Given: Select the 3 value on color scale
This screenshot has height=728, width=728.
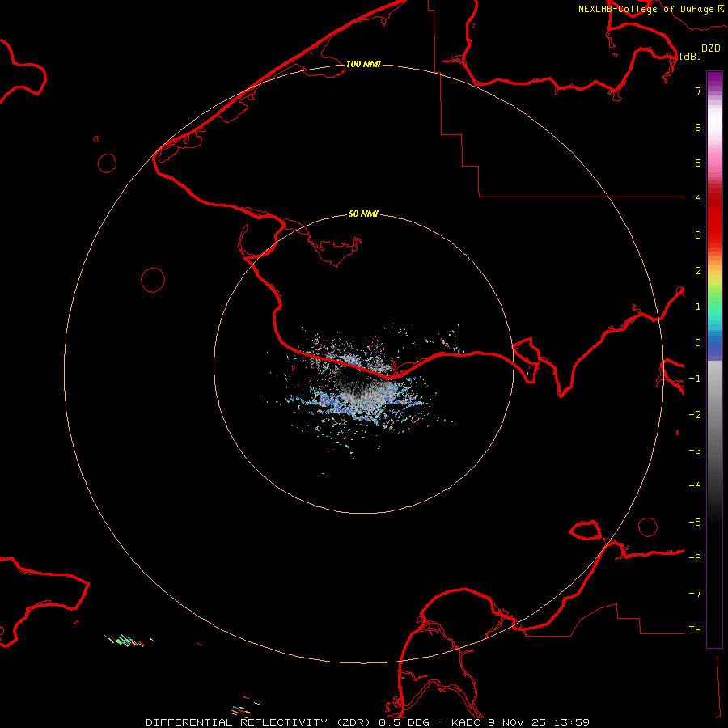Looking at the screenshot, I should click(698, 235).
